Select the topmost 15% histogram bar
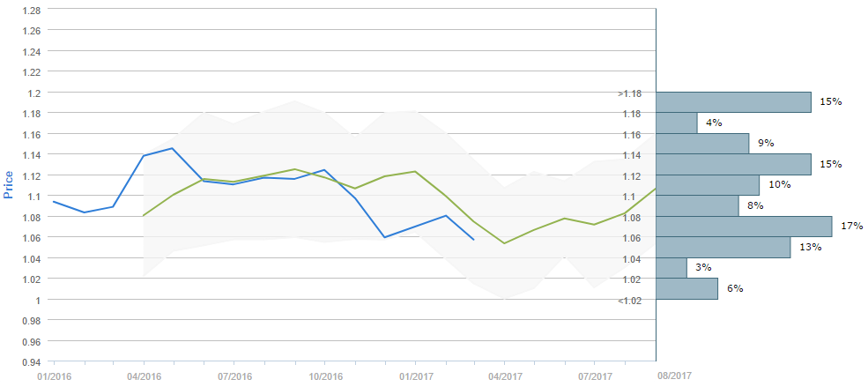This screenshot has height=387, width=868. (x=733, y=101)
